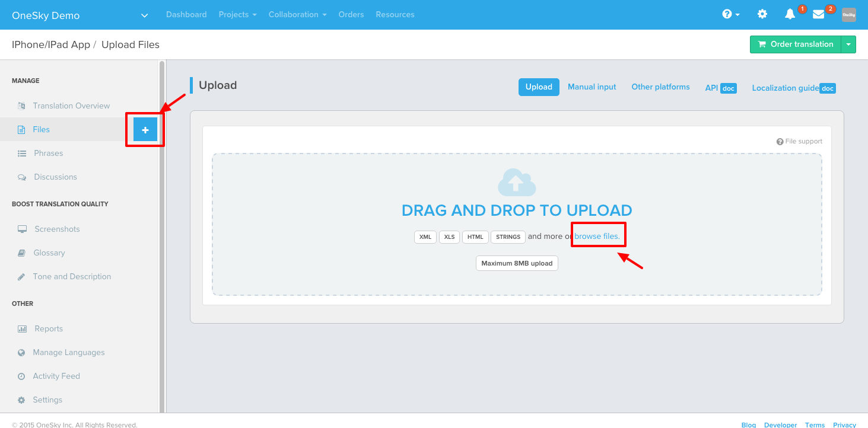
Task: Click the Discussions chat bubble icon
Action: click(x=22, y=177)
